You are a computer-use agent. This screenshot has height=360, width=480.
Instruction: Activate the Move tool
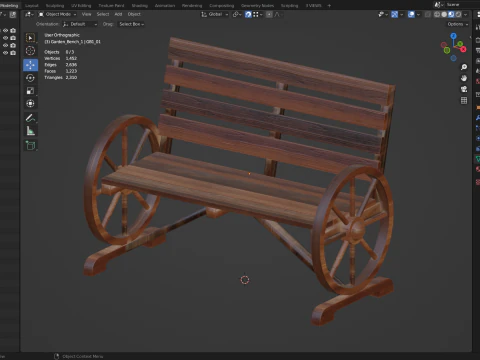tap(30, 65)
